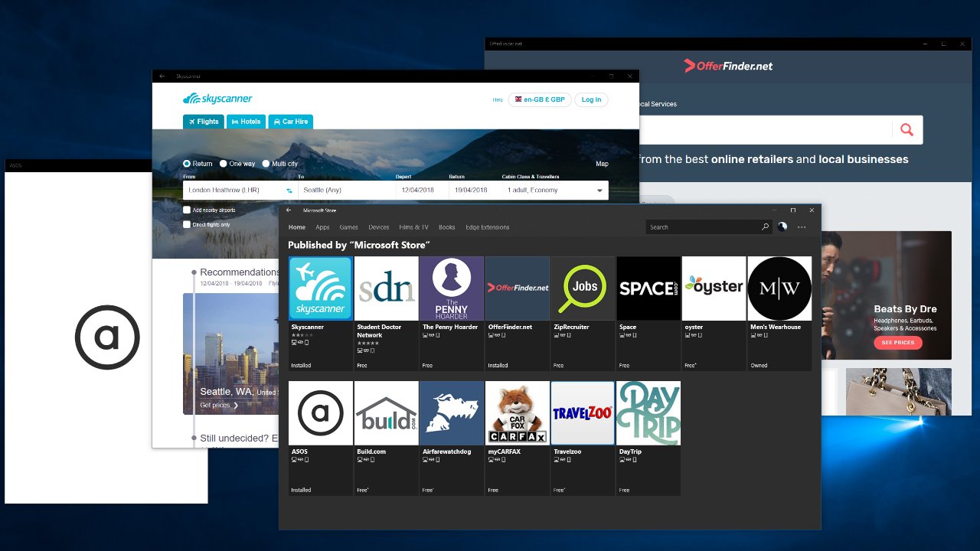This screenshot has width=980, height=551.
Task: Switch to Skyscanner Car Hire tab
Action: click(x=290, y=122)
